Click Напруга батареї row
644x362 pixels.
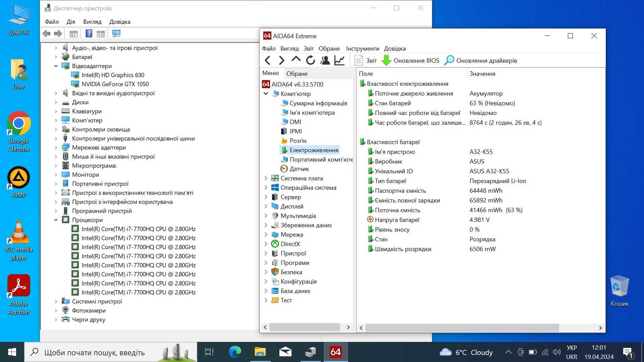[480, 220]
